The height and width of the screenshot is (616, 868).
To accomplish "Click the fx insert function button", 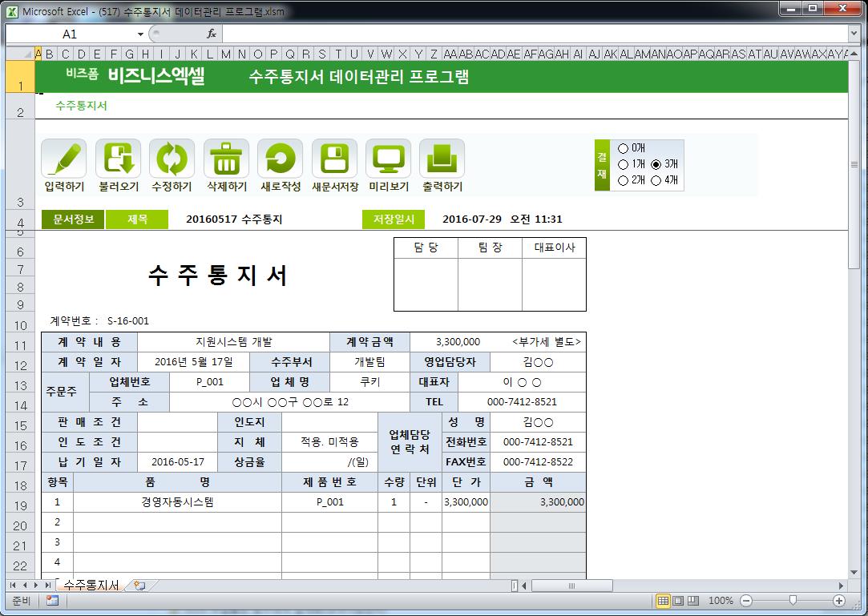I will [x=212, y=34].
